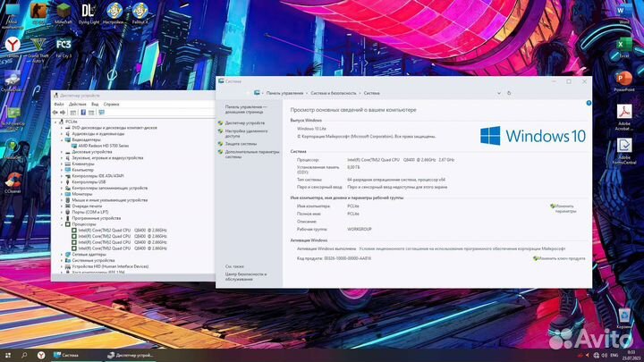The height and width of the screenshot is (362, 644).
Task: Launch the CCleaner desktop shortcut
Action: pos(13,182)
